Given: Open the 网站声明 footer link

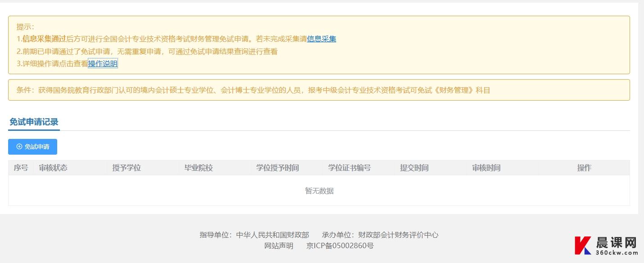Looking at the screenshot, I should pyautogui.click(x=279, y=246).
